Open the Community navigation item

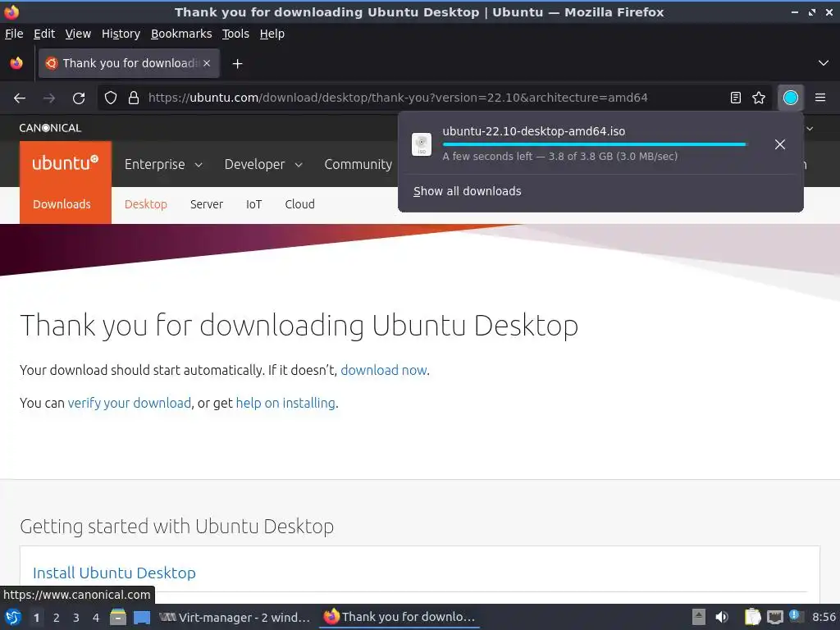[x=358, y=164]
